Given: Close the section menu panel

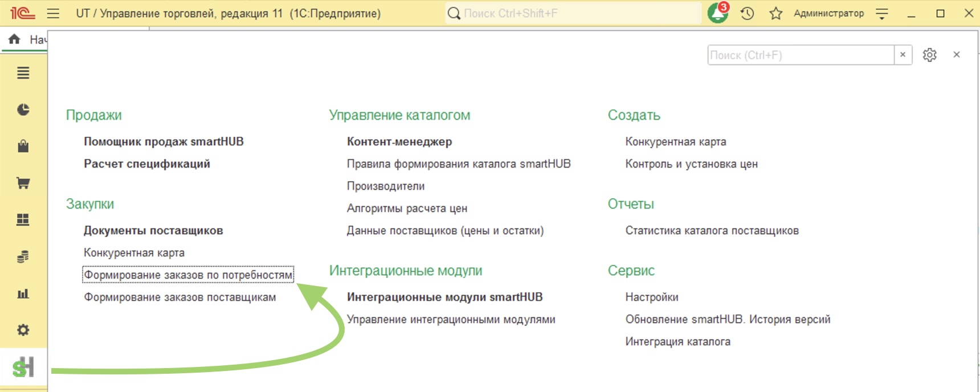Looking at the screenshot, I should point(957,55).
